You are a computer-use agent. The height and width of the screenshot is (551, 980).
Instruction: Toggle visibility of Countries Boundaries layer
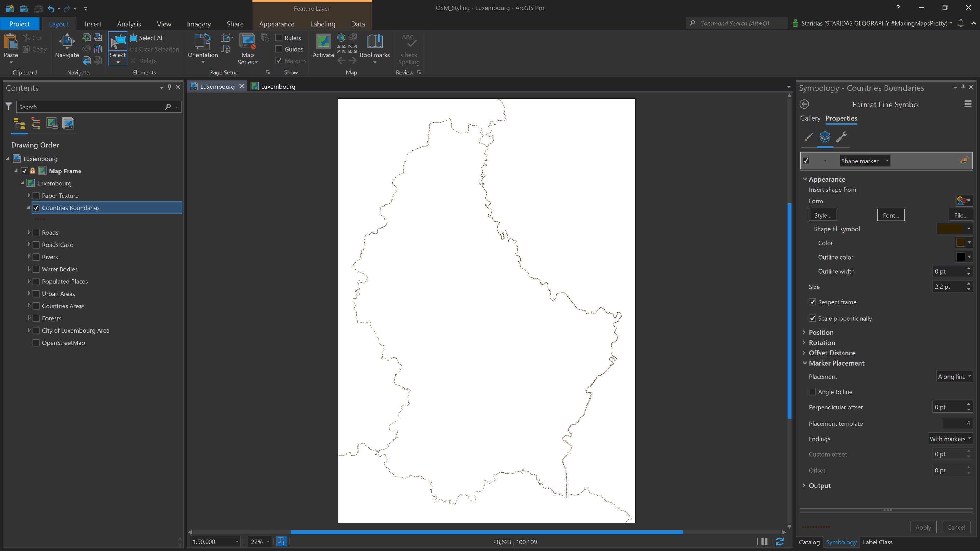coord(36,208)
